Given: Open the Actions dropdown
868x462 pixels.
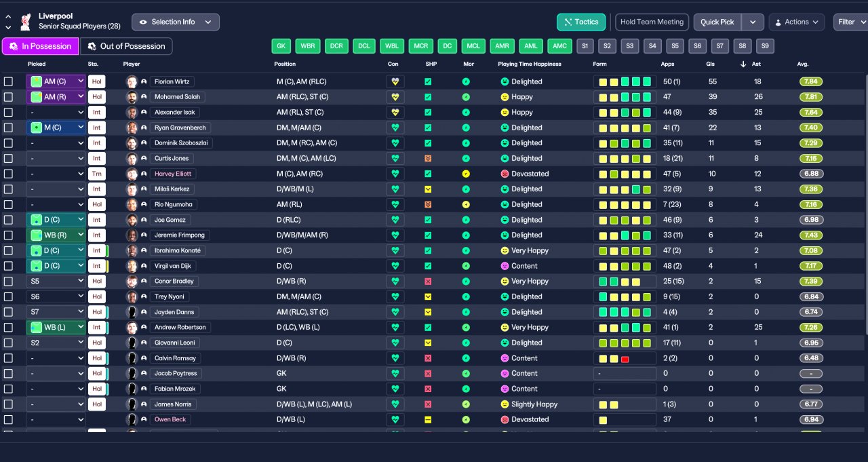Looking at the screenshot, I should pyautogui.click(x=797, y=22).
